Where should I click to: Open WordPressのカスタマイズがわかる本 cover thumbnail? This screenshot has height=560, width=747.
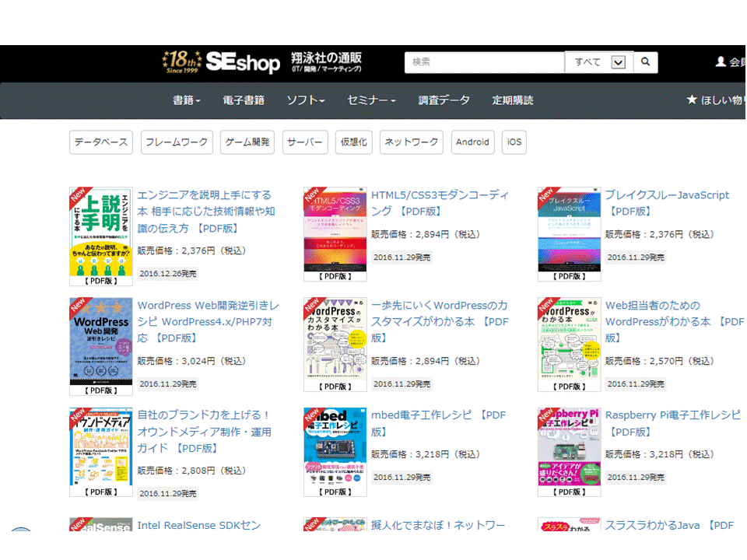[335, 345]
